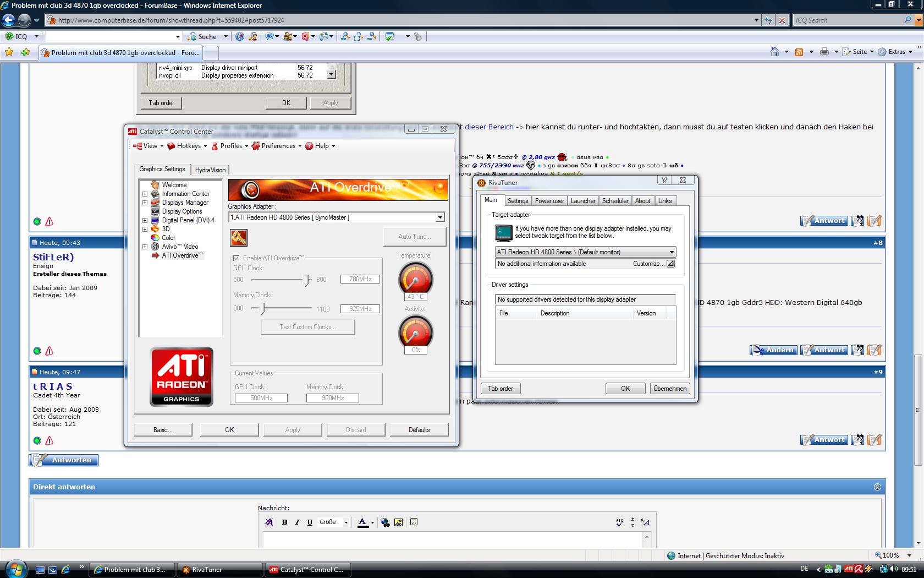Collapse the Direkt antworten section
This screenshot has width=924, height=578.
tap(877, 487)
